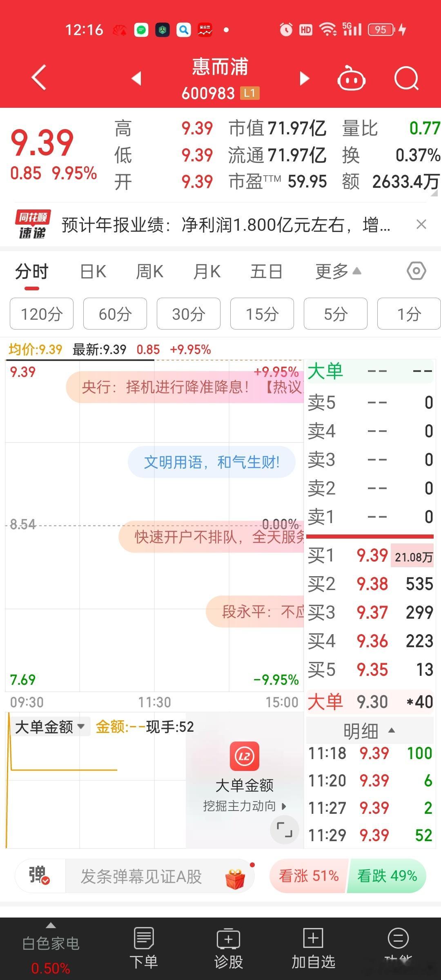Go to next stock with right triangle
Viewport: 441px width, 980px height.
pos(304,78)
